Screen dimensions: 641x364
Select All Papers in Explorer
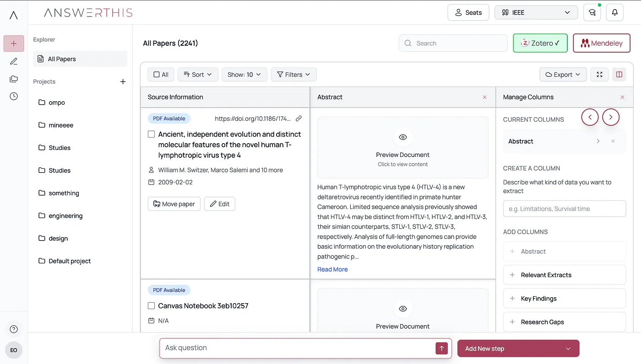(80, 59)
